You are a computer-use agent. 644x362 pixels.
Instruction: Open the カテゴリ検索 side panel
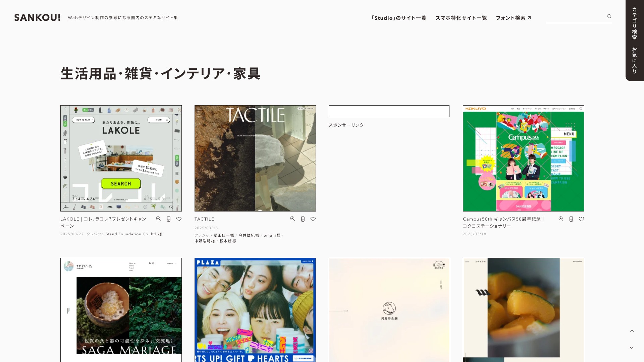point(634,23)
